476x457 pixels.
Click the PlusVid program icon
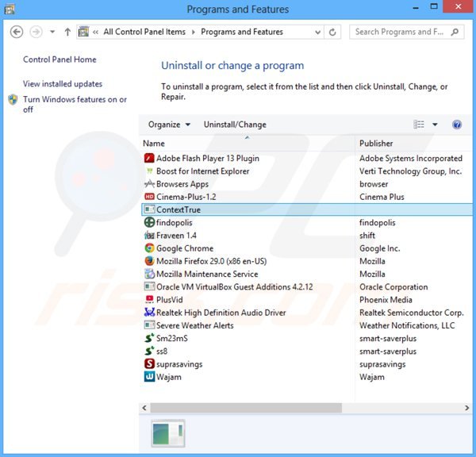click(149, 300)
